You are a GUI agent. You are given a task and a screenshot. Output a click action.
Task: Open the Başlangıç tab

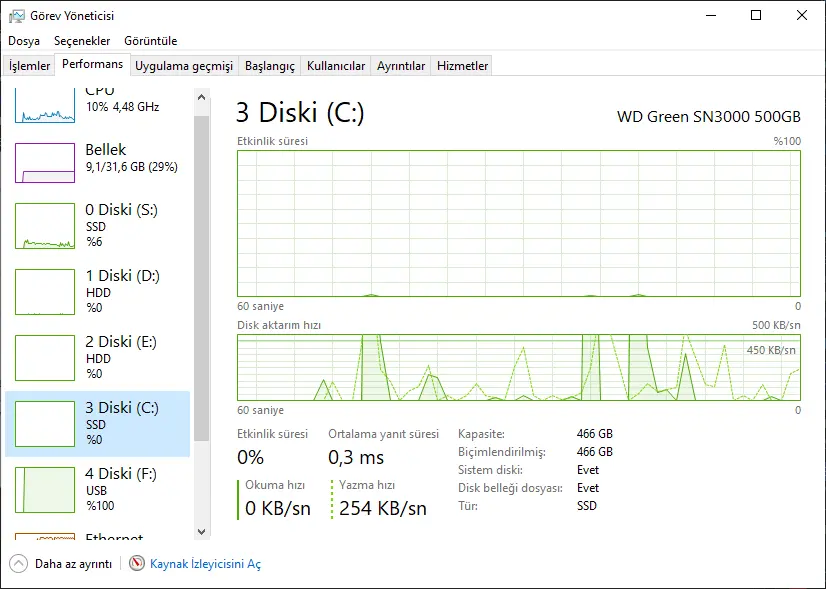pyautogui.click(x=270, y=66)
